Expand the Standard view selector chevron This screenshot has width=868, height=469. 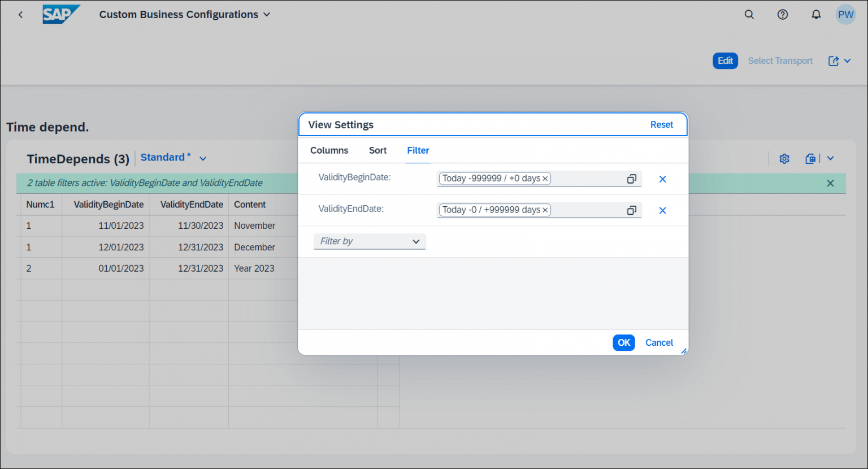[203, 158]
